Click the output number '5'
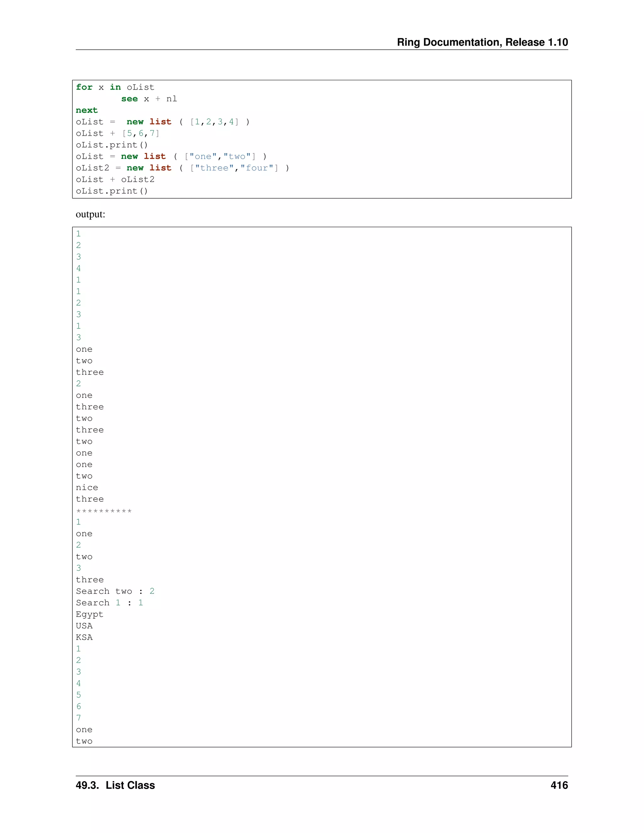This screenshot has height=833, width=644. [x=79, y=695]
